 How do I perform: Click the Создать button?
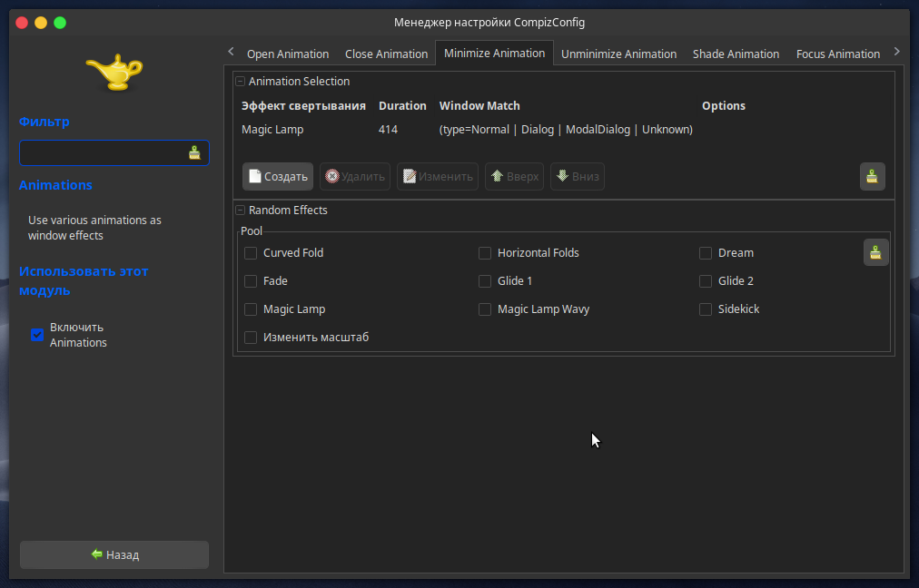click(x=278, y=176)
